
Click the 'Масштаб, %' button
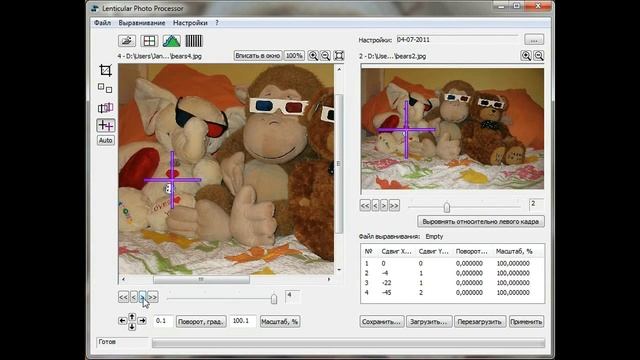click(280, 322)
